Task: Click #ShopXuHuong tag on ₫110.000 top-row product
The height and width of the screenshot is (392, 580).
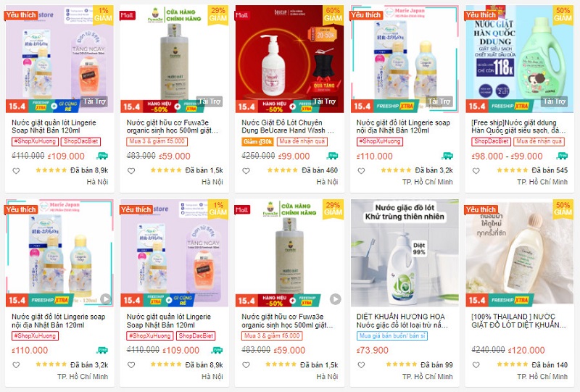Action: [x=379, y=141]
